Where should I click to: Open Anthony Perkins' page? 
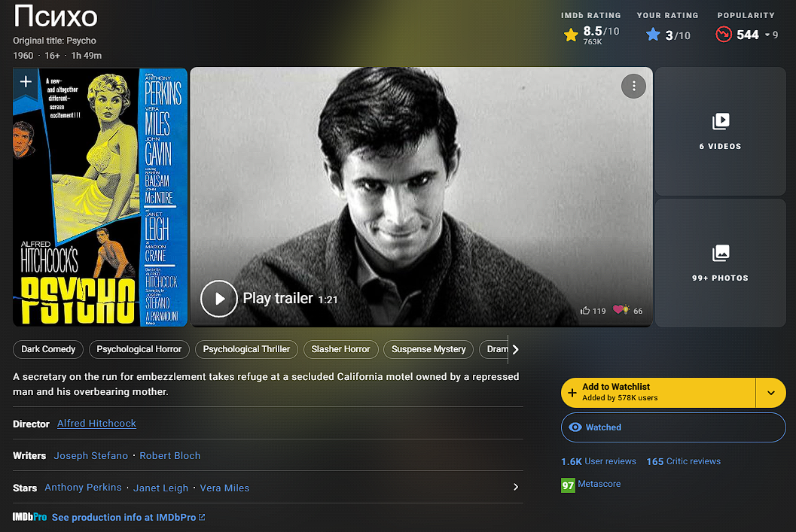pos(84,488)
